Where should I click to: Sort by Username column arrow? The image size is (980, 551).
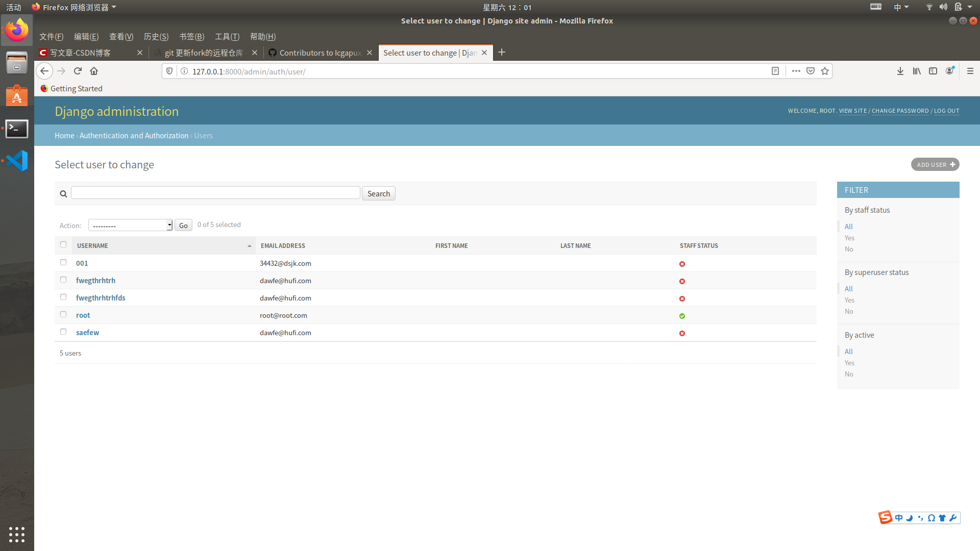(x=250, y=246)
